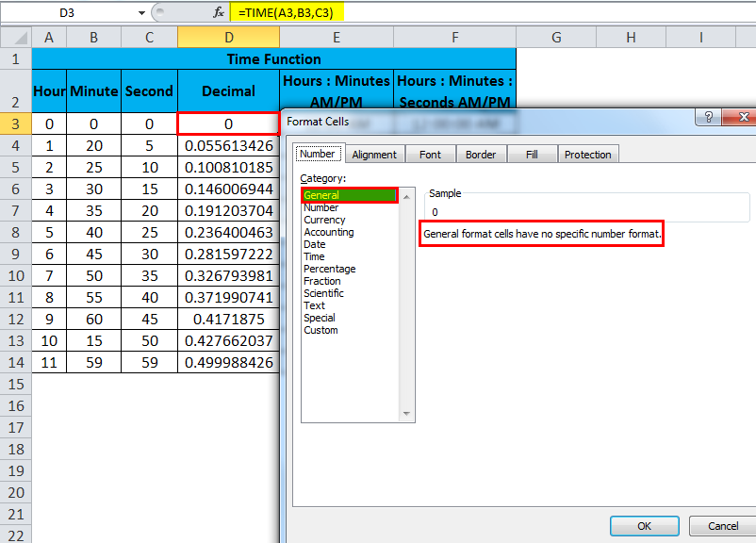This screenshot has height=543, width=756.
Task: Switch to the Alignment tab
Action: (373, 154)
